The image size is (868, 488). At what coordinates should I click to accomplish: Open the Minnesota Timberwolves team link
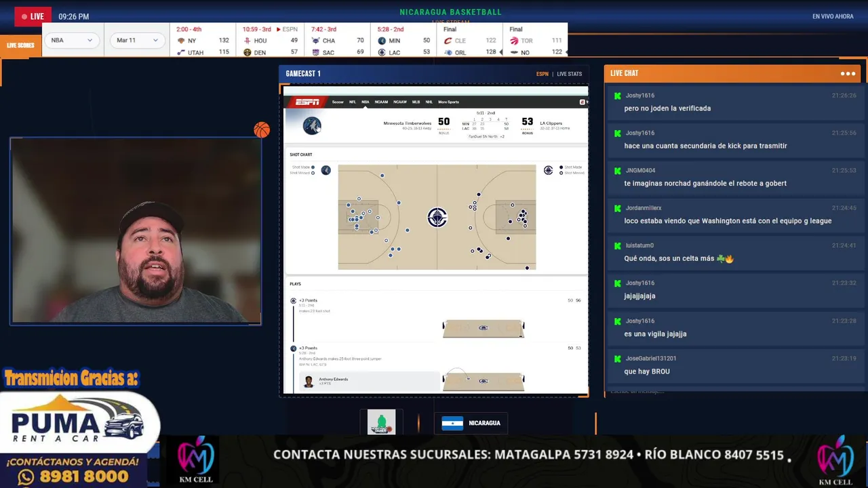408,123
